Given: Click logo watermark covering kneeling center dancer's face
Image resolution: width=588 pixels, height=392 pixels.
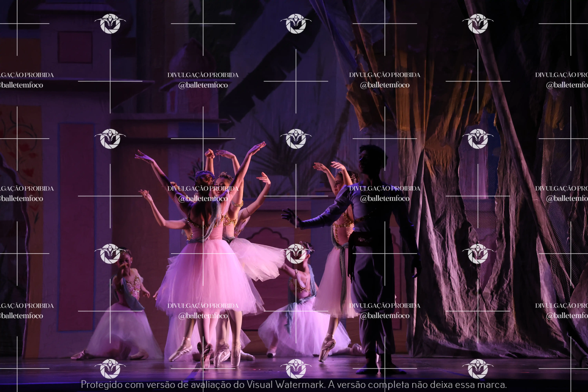Looking at the screenshot, I should pos(296,254).
